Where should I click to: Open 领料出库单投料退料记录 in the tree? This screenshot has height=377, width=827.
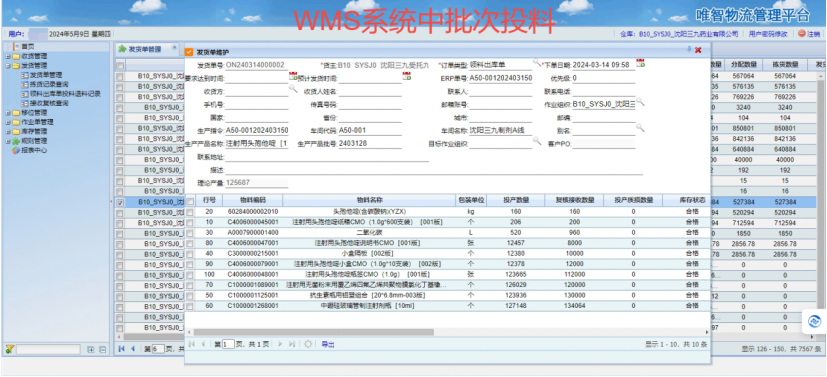(x=65, y=94)
